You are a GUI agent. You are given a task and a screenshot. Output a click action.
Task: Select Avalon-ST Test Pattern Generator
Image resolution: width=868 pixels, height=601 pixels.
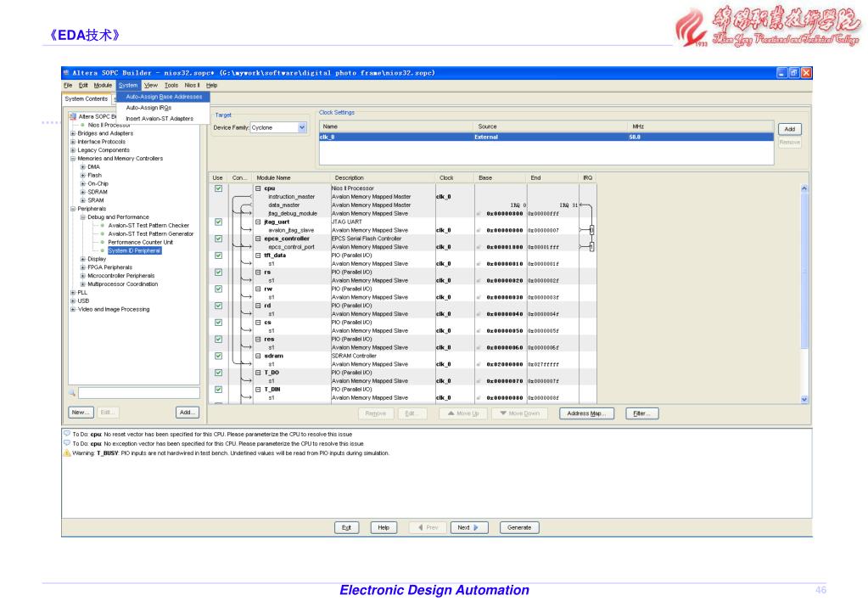click(150, 233)
